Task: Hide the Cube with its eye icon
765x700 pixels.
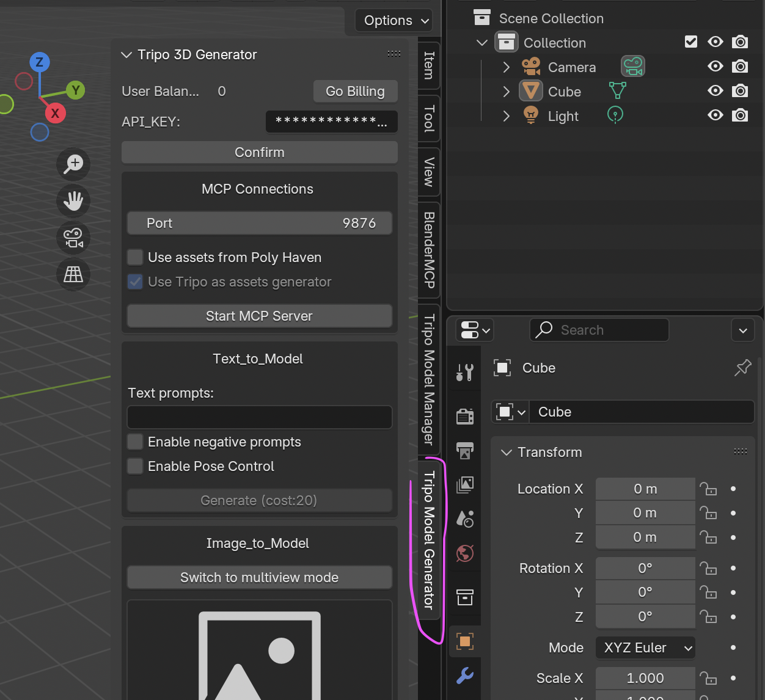Action: coord(716,90)
